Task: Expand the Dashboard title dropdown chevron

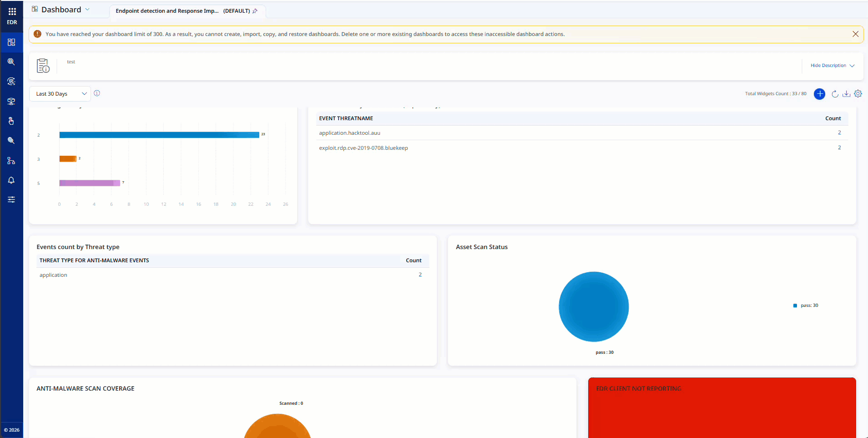Action: point(87,10)
